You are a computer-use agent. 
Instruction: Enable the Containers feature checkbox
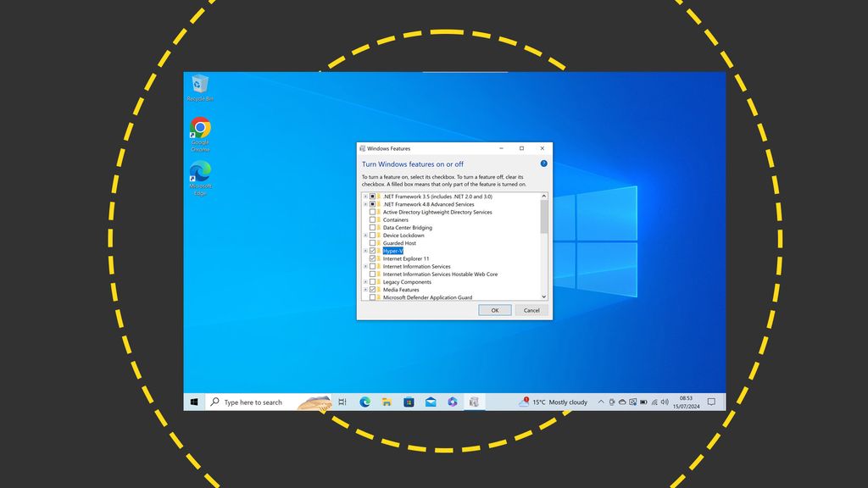tap(373, 219)
